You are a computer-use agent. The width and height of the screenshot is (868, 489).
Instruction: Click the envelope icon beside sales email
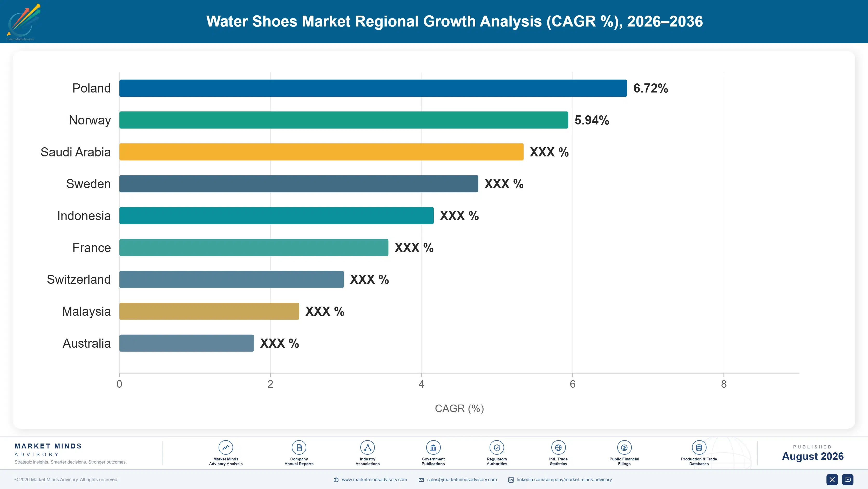(421, 480)
